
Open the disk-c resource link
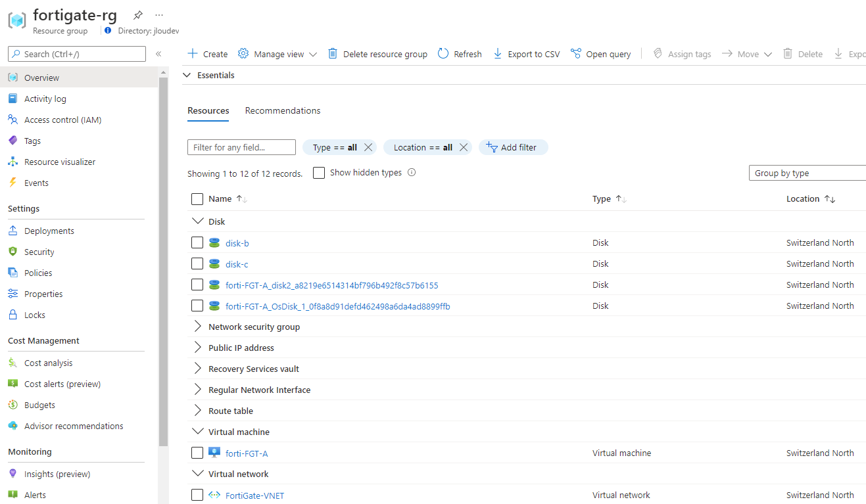tap(237, 264)
